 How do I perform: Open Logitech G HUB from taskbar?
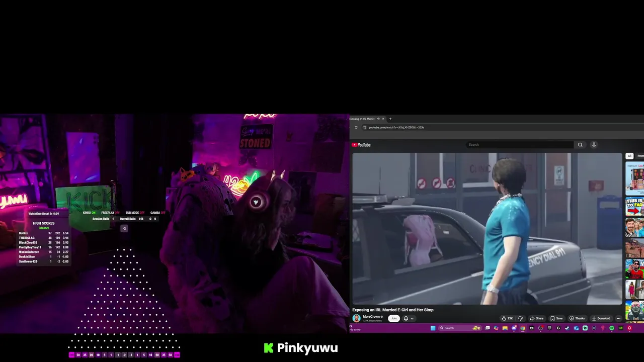[558, 328]
